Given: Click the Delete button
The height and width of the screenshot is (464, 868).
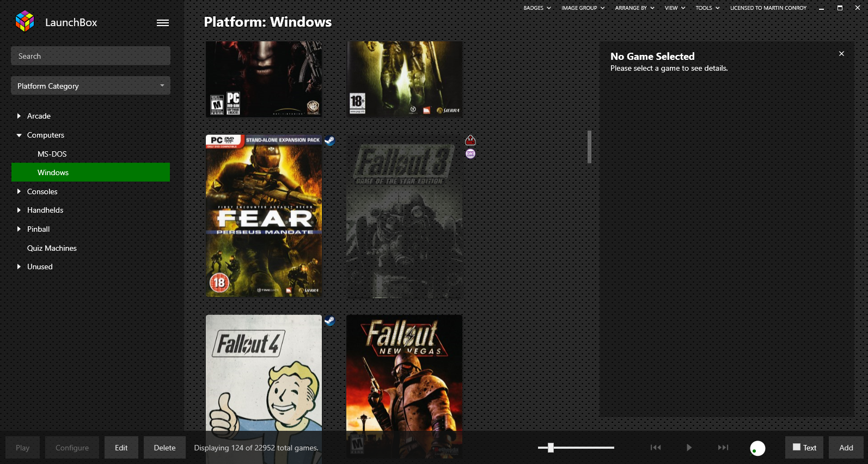Looking at the screenshot, I should click(164, 448).
